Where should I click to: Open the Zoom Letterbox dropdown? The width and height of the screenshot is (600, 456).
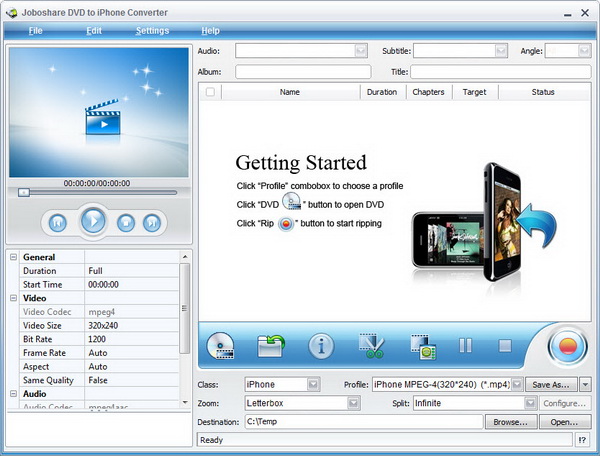click(x=353, y=403)
